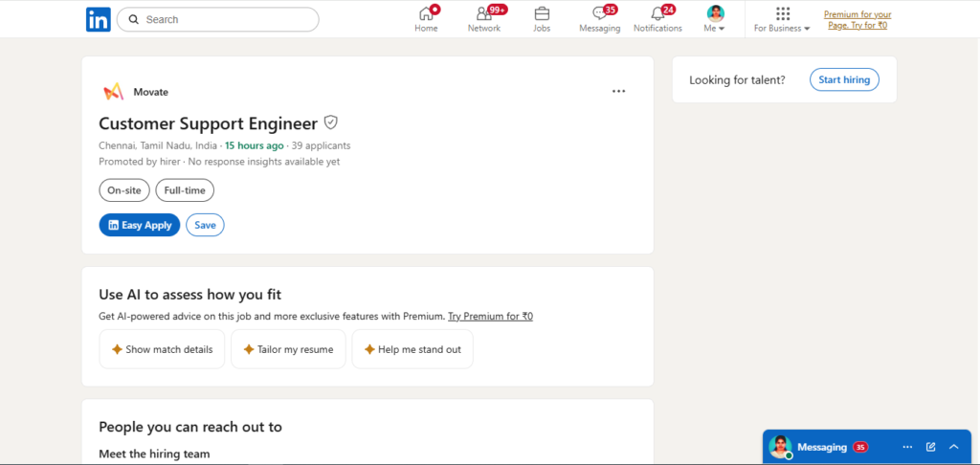Open the Movate company name link
980x465 pixels.
click(x=150, y=92)
